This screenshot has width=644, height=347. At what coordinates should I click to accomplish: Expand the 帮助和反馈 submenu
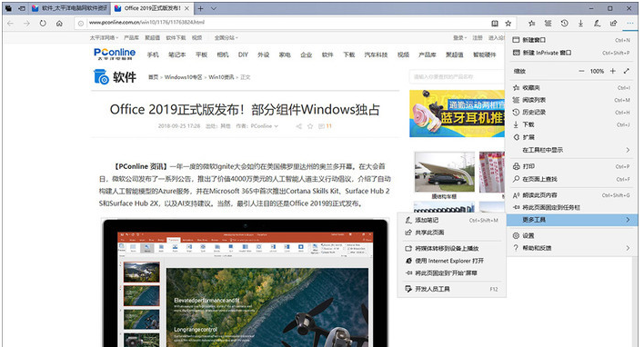coord(571,248)
